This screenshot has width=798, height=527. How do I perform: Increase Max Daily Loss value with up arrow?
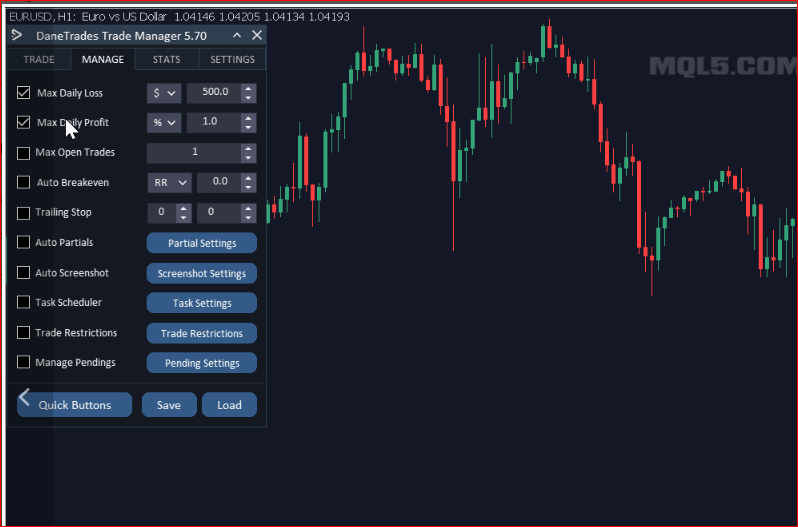(x=248, y=89)
